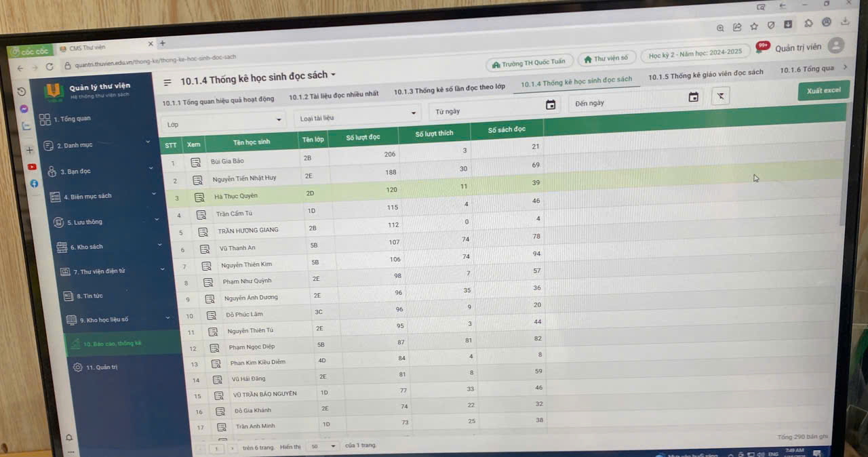
Task: Click the Quản trị viên user avatar
Action: tap(836, 45)
